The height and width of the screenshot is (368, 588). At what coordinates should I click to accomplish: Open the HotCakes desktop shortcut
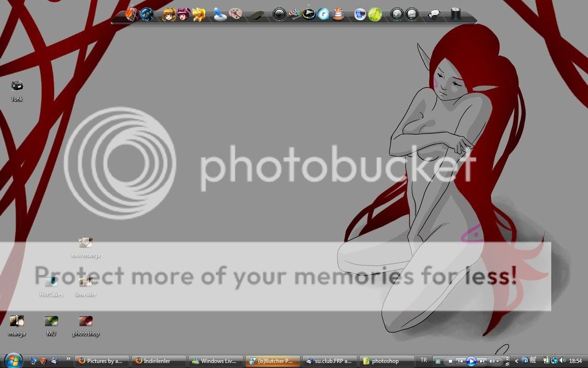coord(51,287)
